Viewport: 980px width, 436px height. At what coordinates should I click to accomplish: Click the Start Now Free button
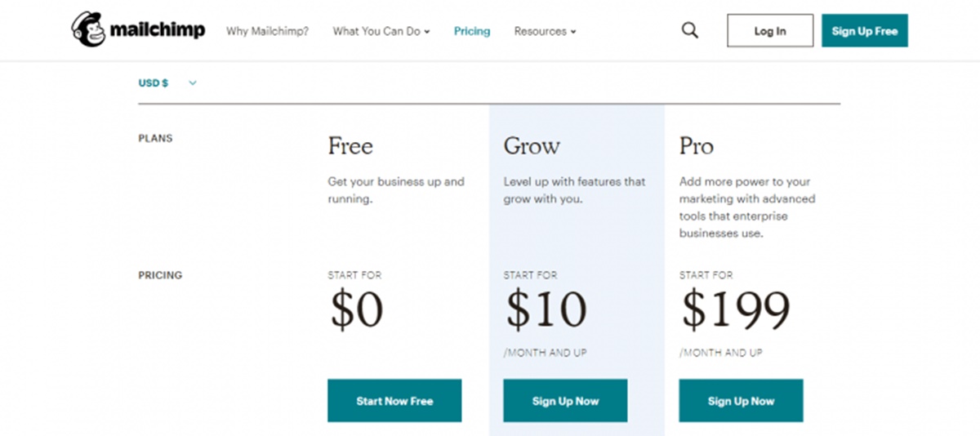click(394, 401)
